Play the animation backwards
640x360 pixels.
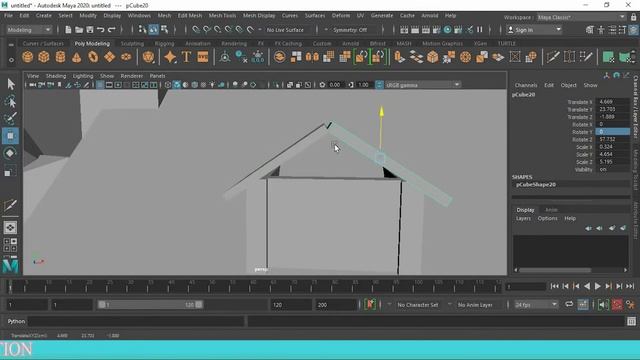587,287
